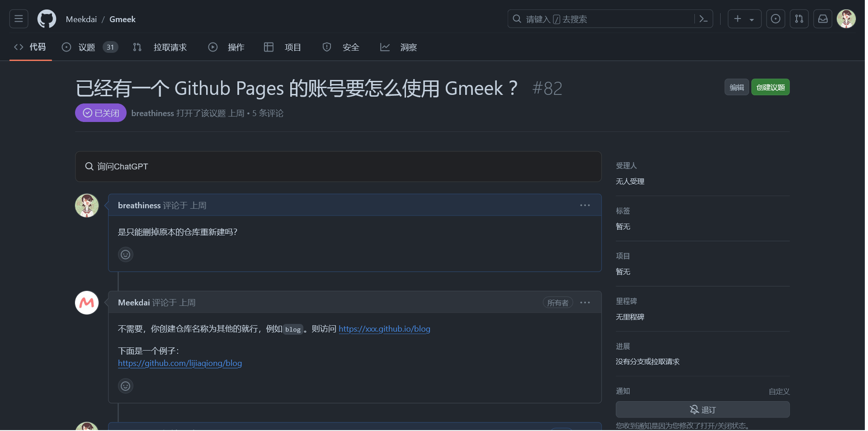Click the magnifier icon in the search bar
This screenshot has width=868, height=431.
tap(517, 19)
